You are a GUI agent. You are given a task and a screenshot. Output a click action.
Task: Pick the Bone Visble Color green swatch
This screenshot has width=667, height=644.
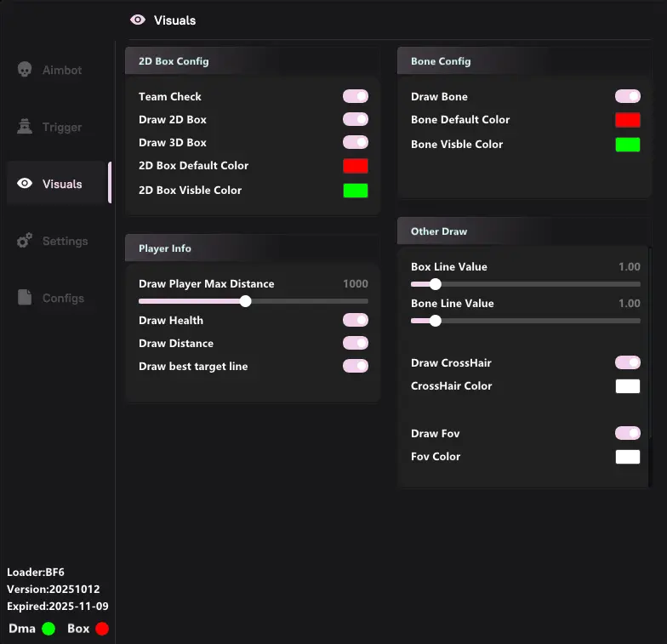(628, 144)
